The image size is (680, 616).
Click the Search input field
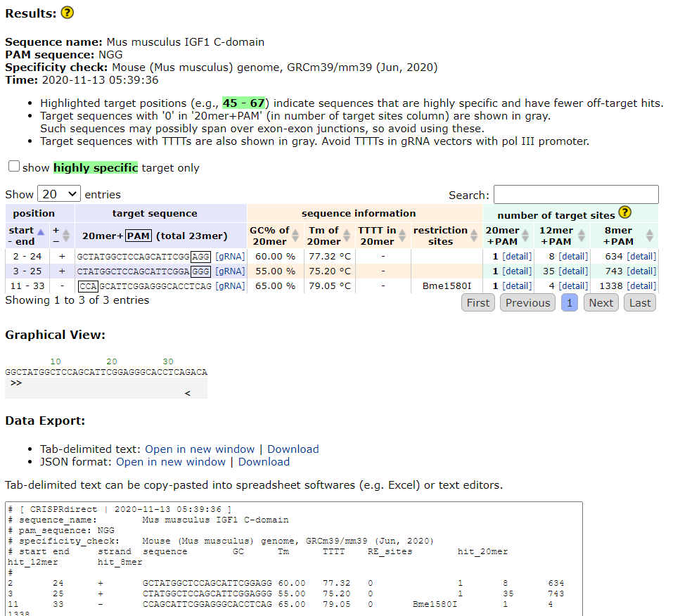575,194
